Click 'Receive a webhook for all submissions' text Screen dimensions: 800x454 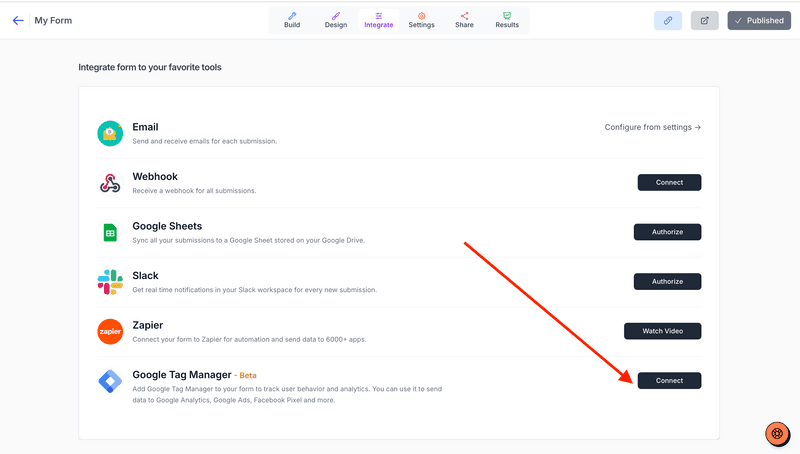[194, 191]
